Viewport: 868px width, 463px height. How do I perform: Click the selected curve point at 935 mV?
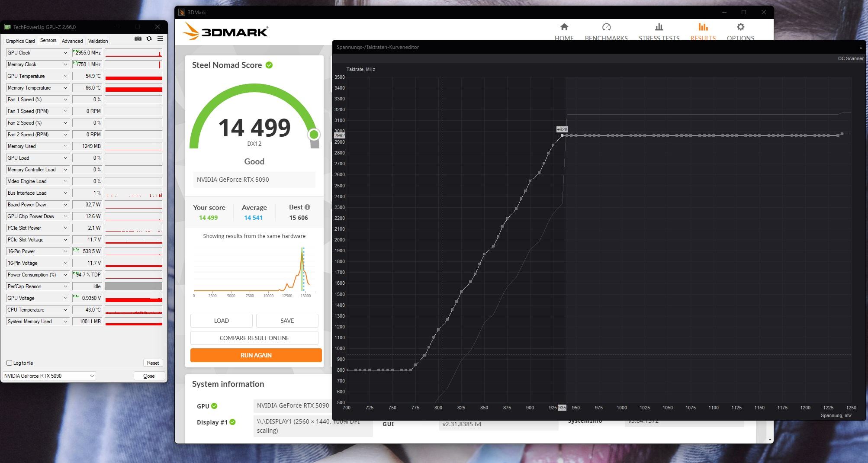click(562, 135)
